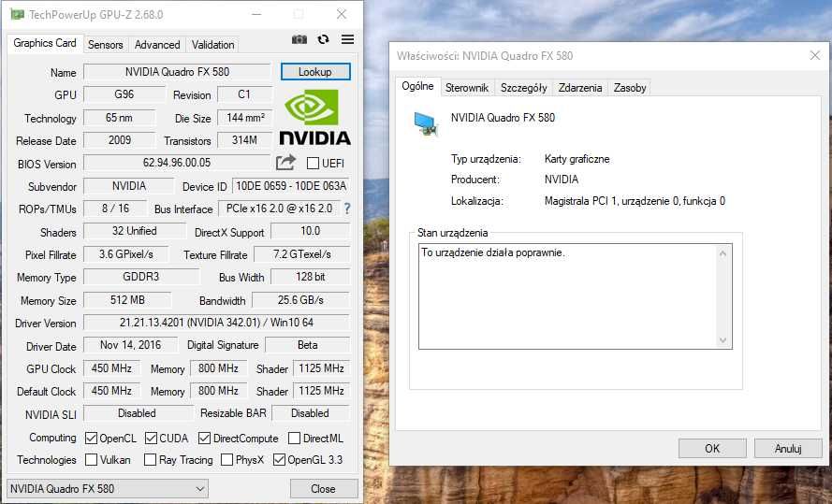Click OK in the Properties dialog

click(712, 448)
